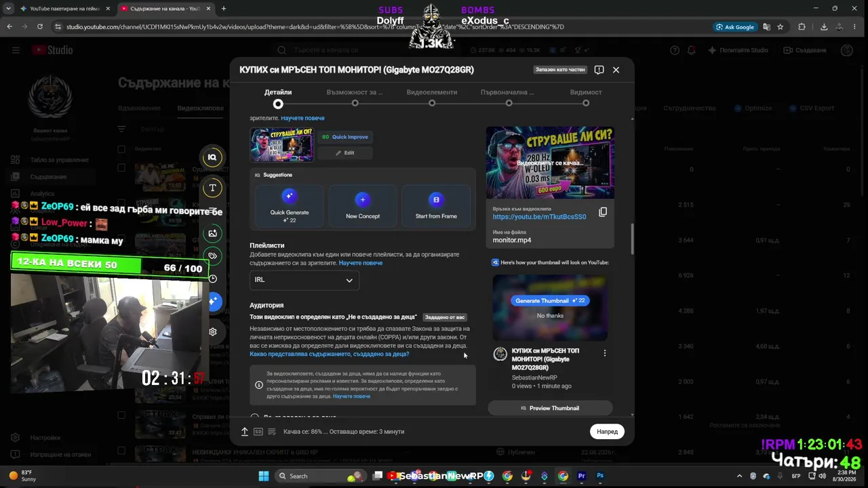
Task: Open the tags tool in vidIQ sidebar
Action: tap(212, 256)
